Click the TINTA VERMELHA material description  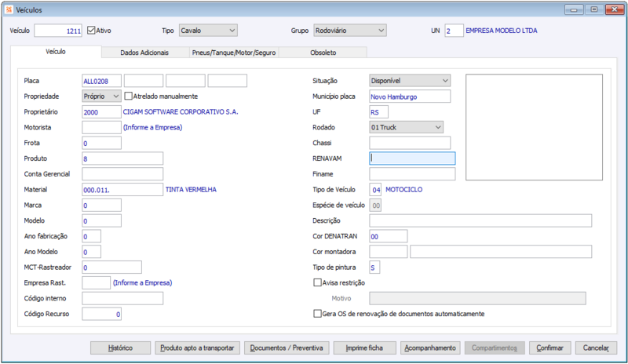click(x=191, y=189)
